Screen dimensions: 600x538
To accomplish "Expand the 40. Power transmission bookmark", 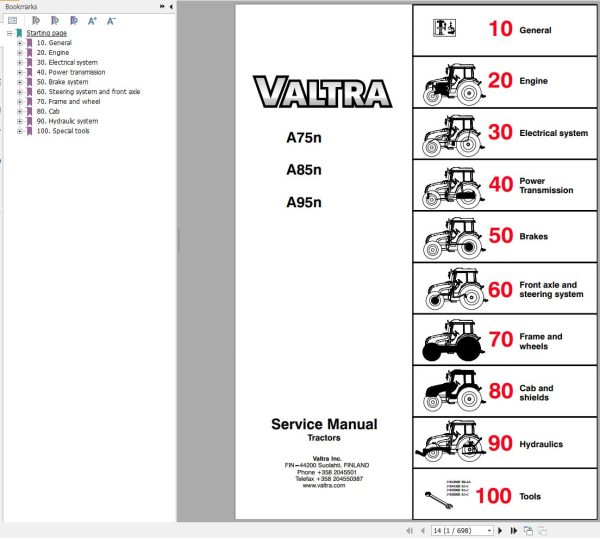I will pos(20,72).
